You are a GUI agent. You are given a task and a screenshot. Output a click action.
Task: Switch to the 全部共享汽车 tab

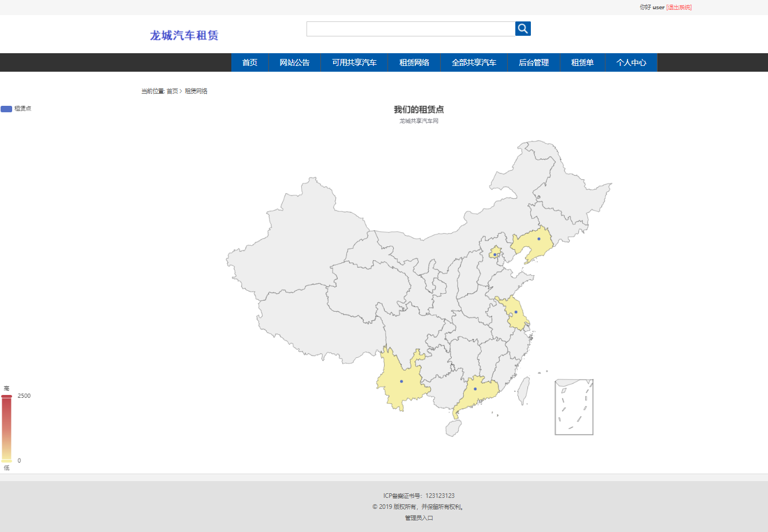(474, 62)
